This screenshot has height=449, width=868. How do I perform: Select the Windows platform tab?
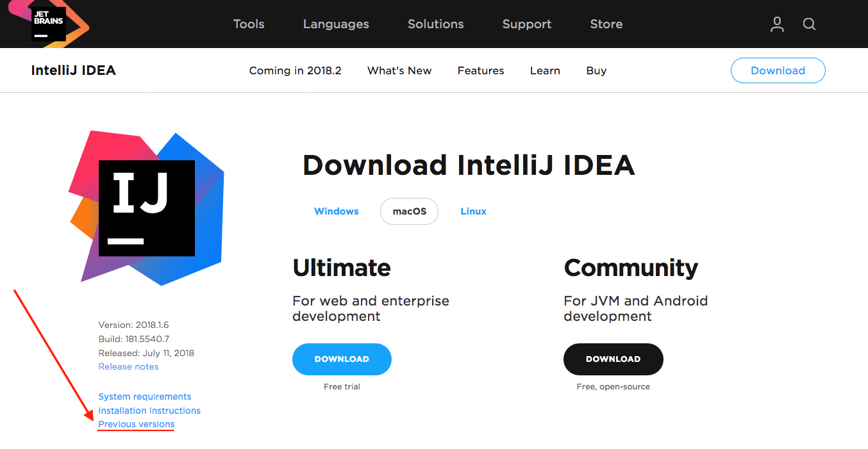coord(337,211)
